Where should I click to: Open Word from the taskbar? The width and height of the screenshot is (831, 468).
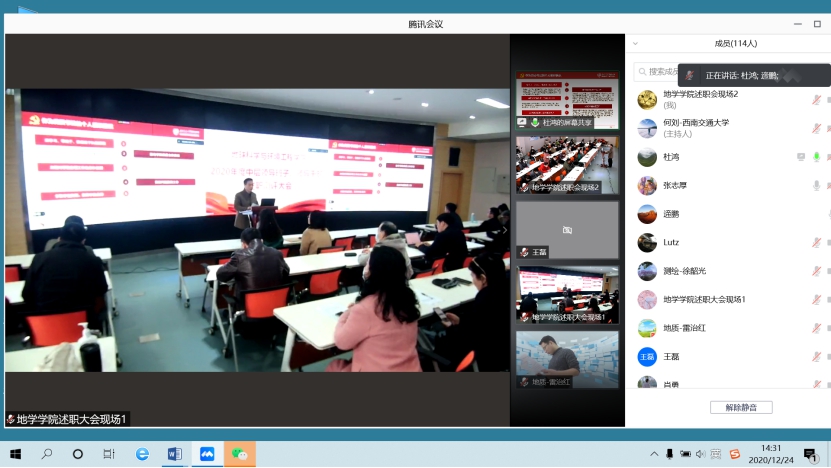click(174, 454)
